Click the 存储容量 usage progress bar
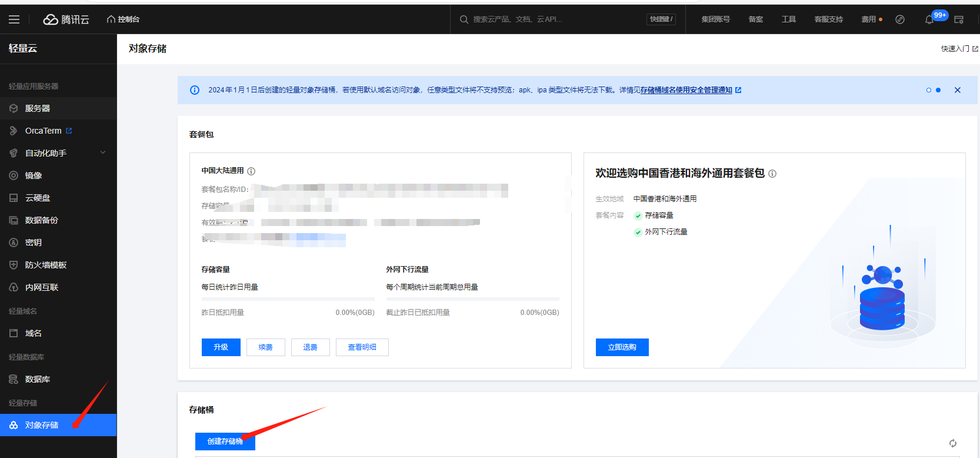This screenshot has width=980, height=458. 288,299
